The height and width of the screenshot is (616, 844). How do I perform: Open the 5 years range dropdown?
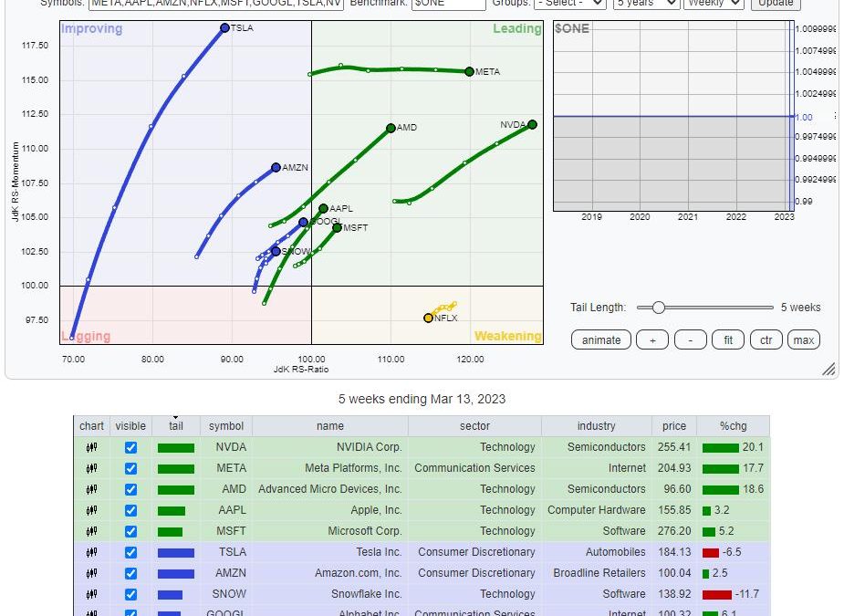click(646, 4)
